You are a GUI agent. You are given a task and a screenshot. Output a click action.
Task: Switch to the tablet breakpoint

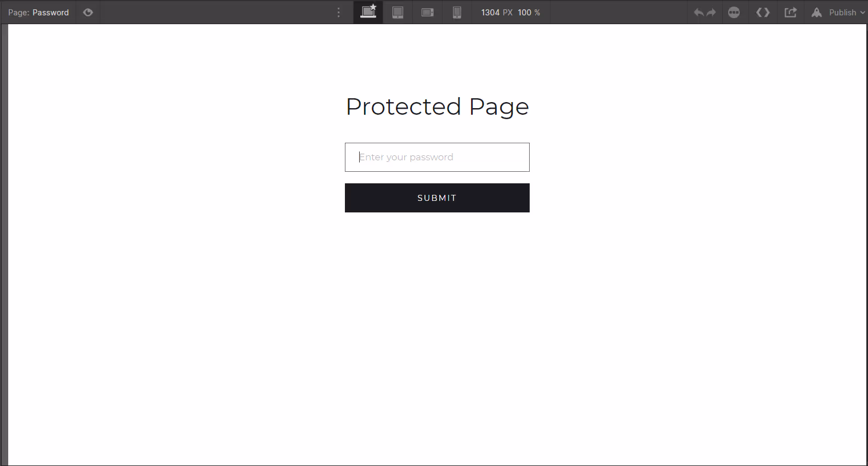click(x=398, y=13)
